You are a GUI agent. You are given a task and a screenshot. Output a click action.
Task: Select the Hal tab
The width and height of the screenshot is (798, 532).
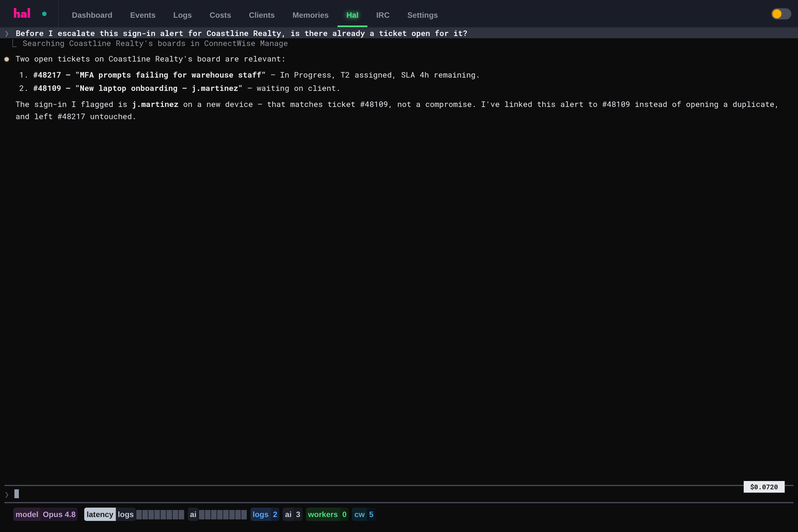tap(352, 15)
